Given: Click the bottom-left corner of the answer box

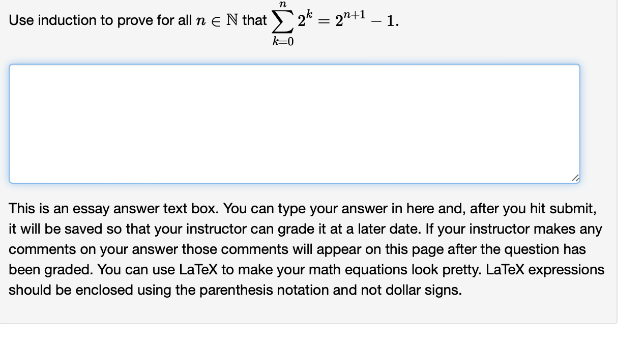Looking at the screenshot, I should point(11,181).
